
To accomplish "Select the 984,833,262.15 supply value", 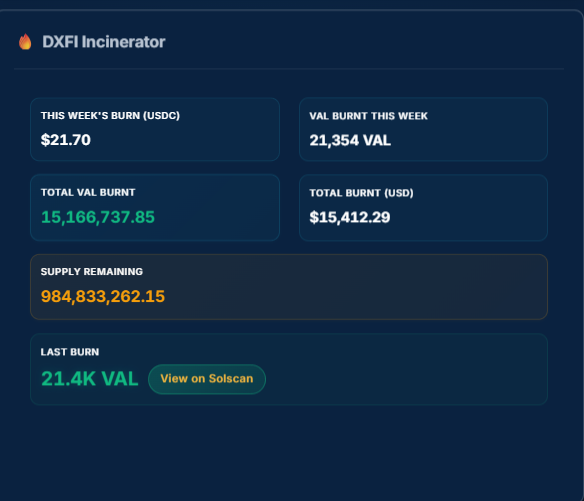I will 103,297.
